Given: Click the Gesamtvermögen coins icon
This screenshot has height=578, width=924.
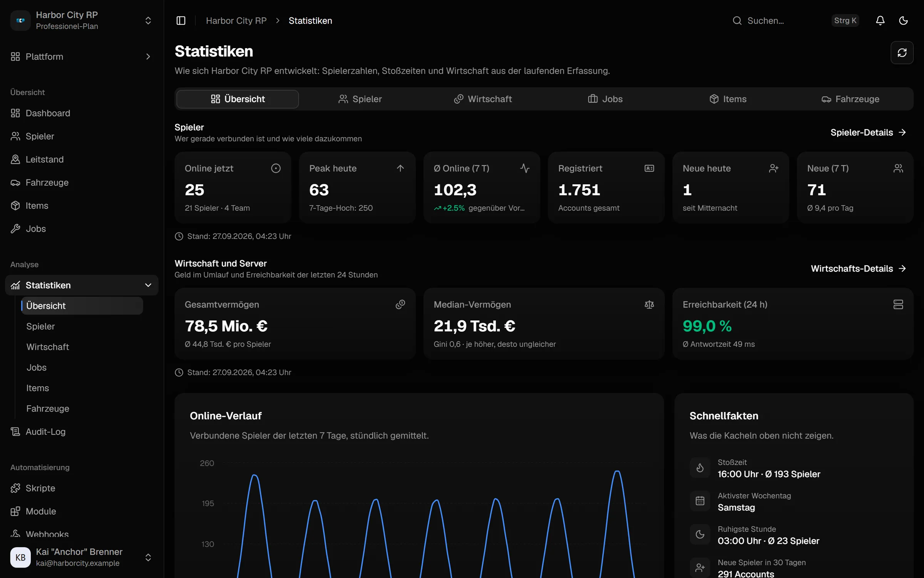Looking at the screenshot, I should tap(400, 304).
